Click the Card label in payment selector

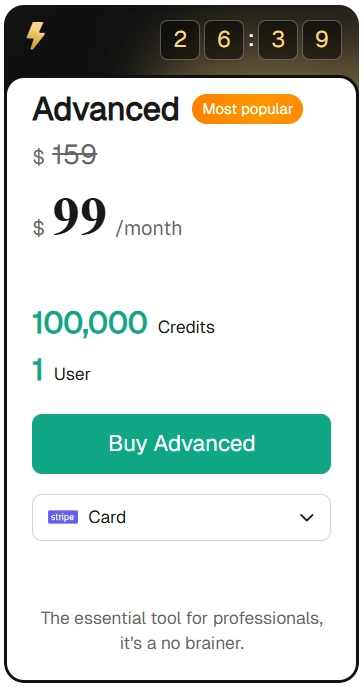point(107,517)
